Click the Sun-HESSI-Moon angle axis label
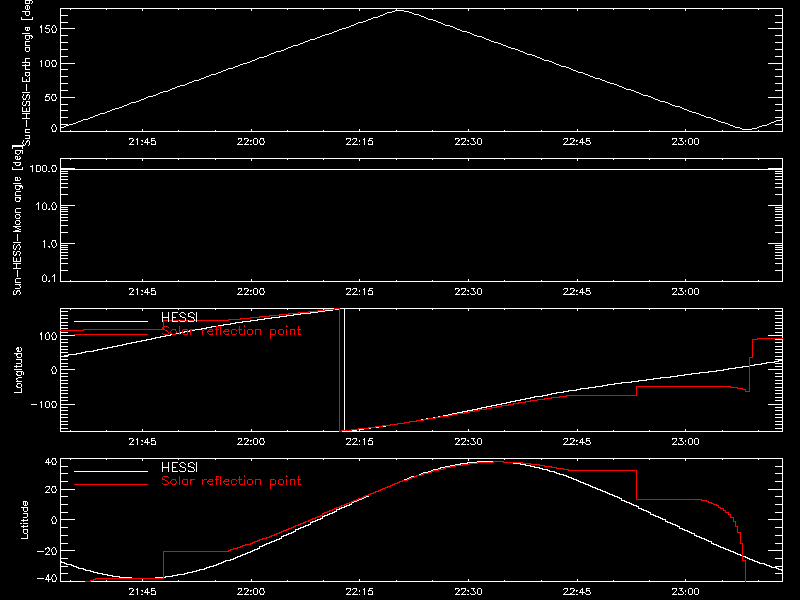800x600 pixels. click(x=18, y=220)
